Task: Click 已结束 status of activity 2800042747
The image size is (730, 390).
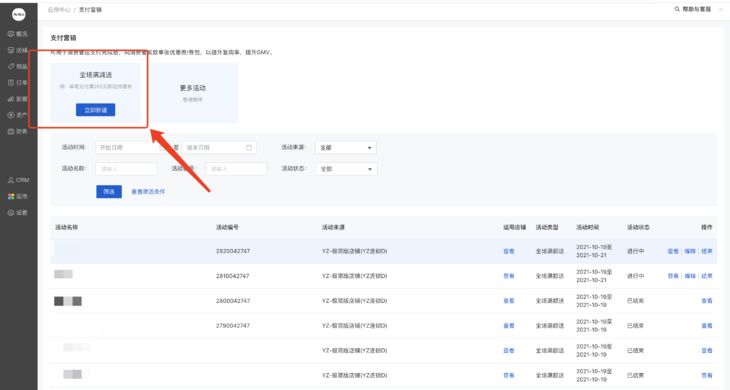Action: click(635, 301)
